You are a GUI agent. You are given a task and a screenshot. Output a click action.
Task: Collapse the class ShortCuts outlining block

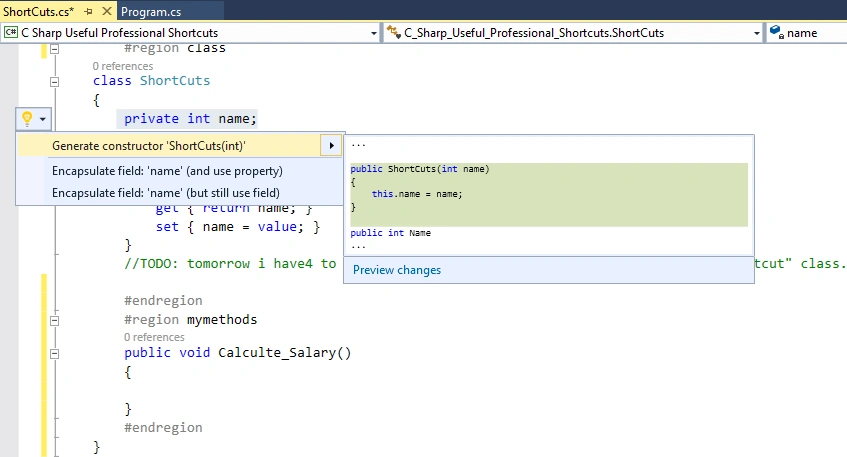tap(55, 82)
